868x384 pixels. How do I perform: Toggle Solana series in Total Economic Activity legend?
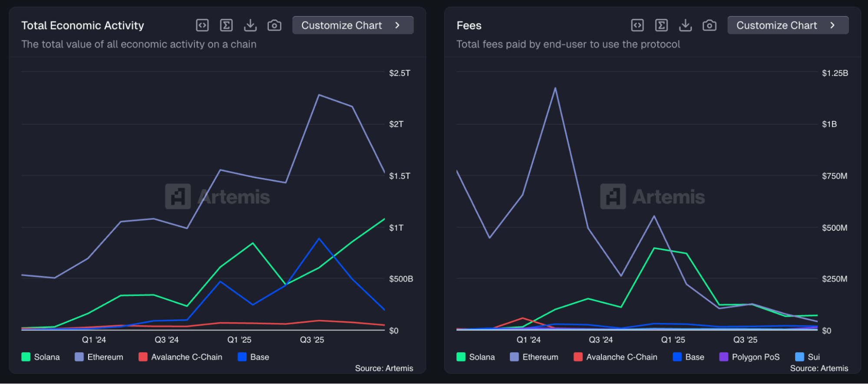coord(41,357)
